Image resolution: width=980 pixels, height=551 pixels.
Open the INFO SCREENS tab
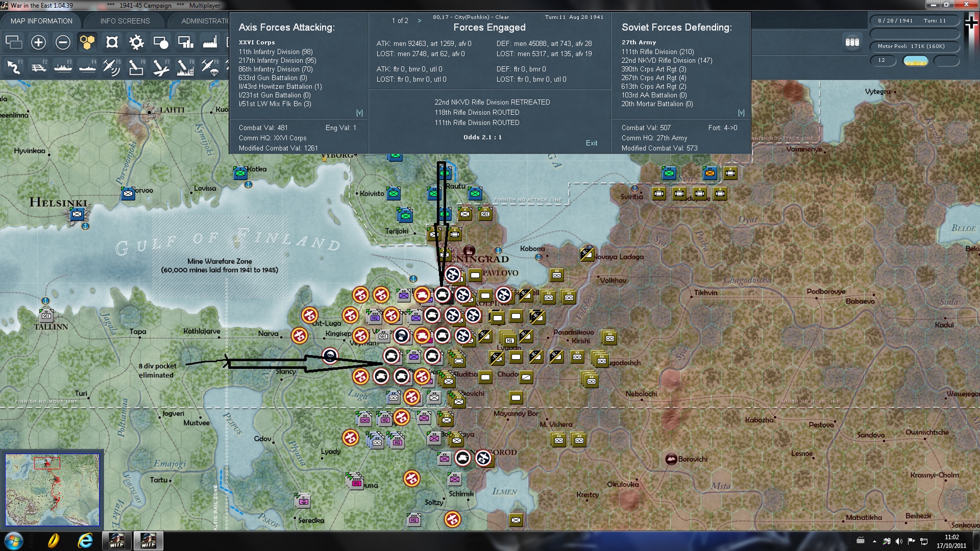pyautogui.click(x=125, y=21)
